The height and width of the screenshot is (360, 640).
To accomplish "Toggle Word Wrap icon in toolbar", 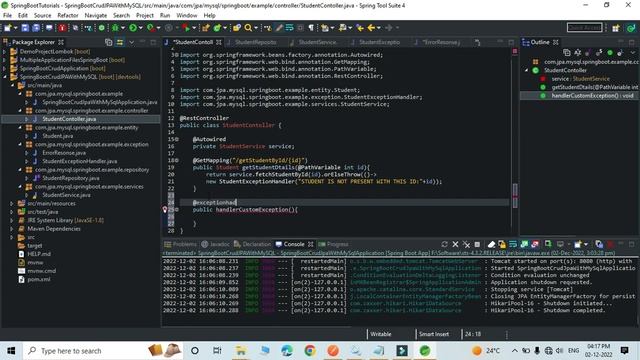I will tap(289, 28).
